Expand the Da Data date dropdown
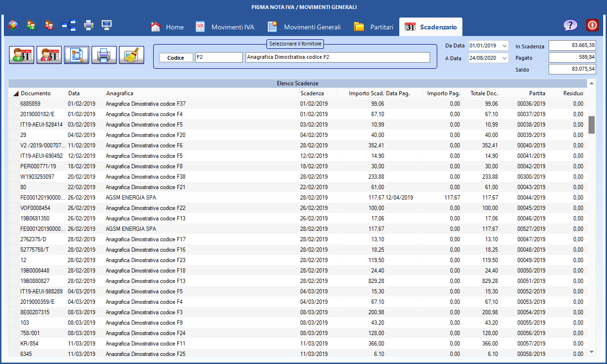 [504, 46]
